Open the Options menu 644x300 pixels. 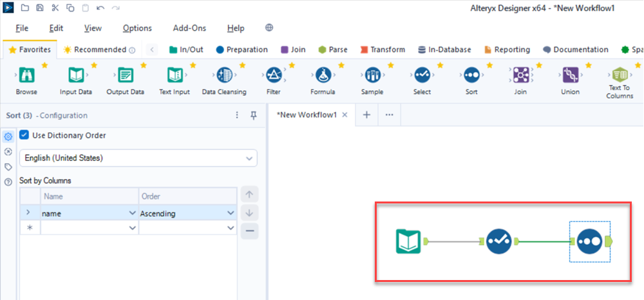(x=137, y=28)
